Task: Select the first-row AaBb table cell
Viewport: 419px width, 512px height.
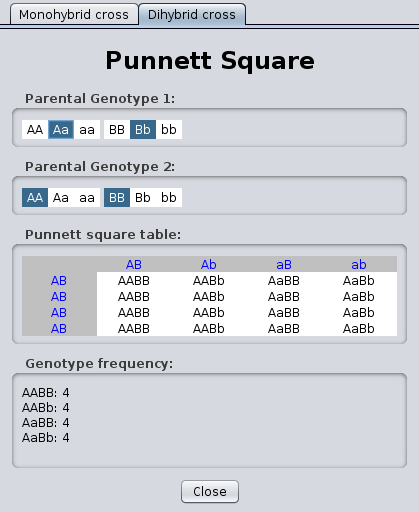Action: (359, 280)
